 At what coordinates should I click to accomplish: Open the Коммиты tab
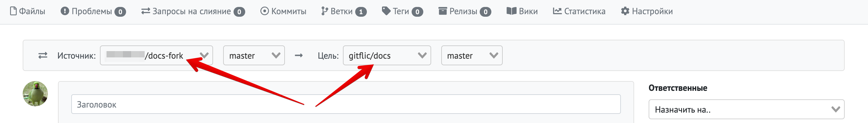[283, 11]
